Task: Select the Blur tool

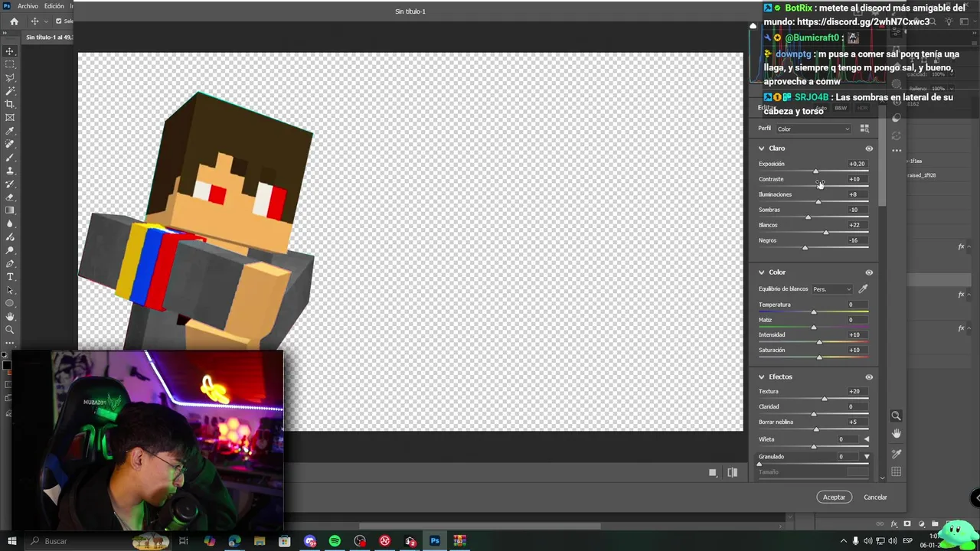Action: tap(10, 223)
